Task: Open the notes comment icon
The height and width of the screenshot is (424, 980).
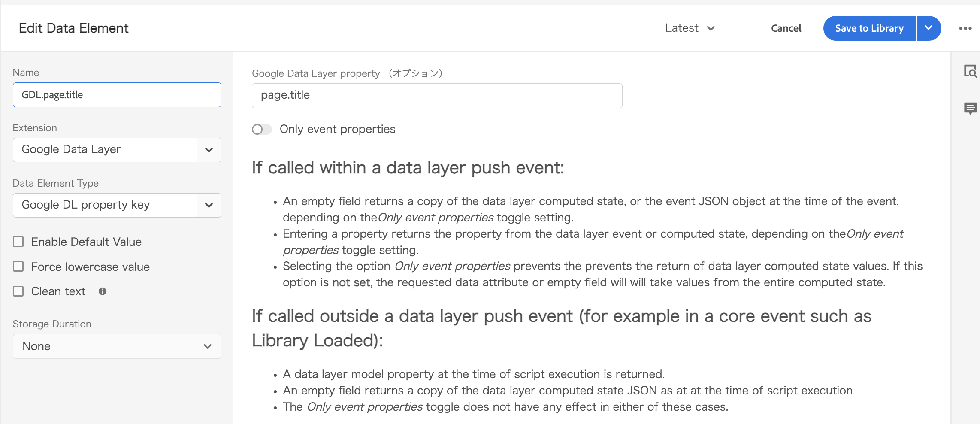Action: coord(970,108)
